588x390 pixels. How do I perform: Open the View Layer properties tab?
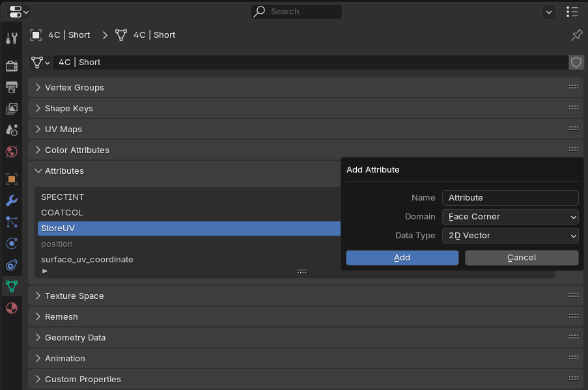click(12, 109)
